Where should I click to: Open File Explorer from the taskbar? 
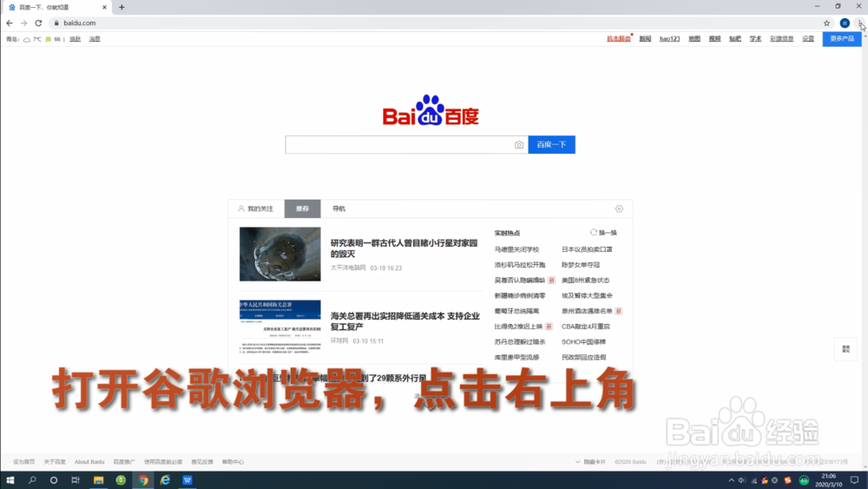point(99,480)
